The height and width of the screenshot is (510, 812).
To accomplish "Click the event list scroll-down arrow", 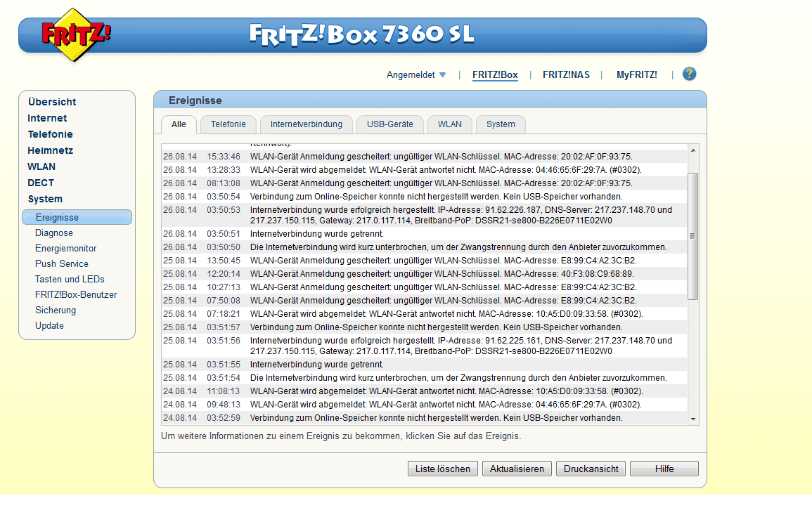I will click(x=693, y=419).
